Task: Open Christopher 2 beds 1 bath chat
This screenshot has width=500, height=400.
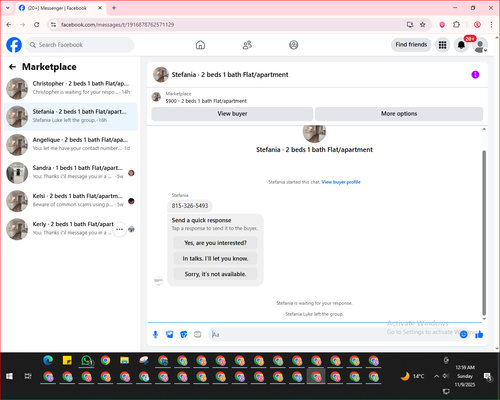Action: 70,88
